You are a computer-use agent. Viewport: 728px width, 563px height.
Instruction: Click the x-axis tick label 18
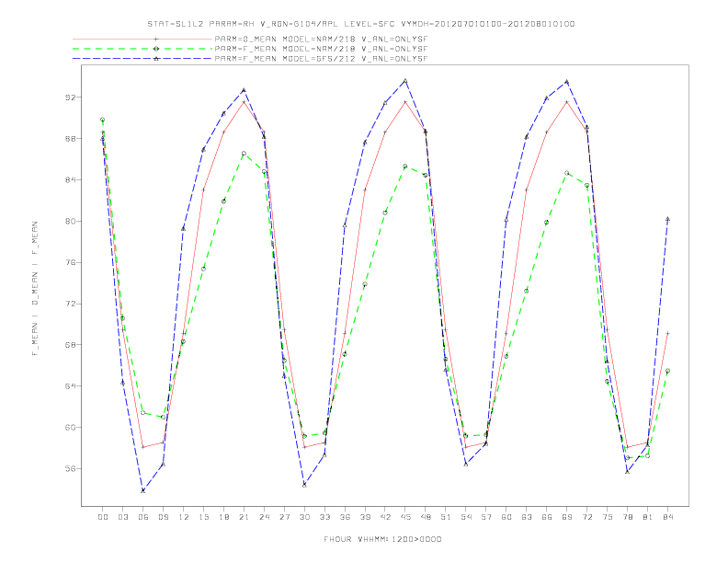223,517
